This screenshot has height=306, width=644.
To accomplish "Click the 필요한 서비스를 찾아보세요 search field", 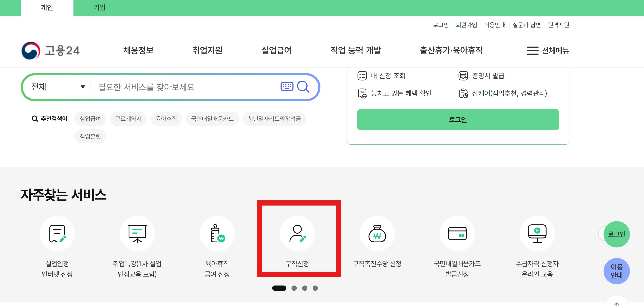I will tap(175, 87).
